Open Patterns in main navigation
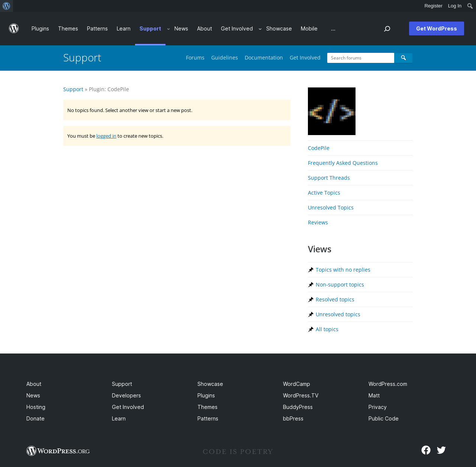 pos(97,29)
